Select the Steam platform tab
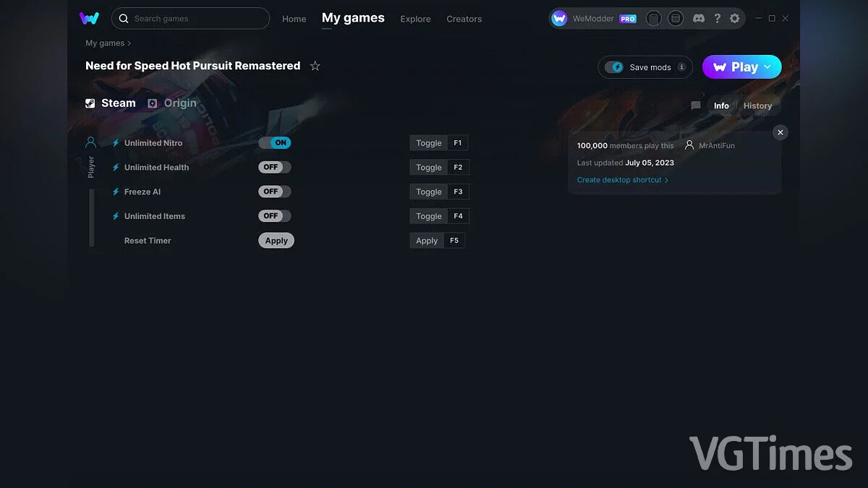The width and height of the screenshot is (868, 488). click(111, 103)
